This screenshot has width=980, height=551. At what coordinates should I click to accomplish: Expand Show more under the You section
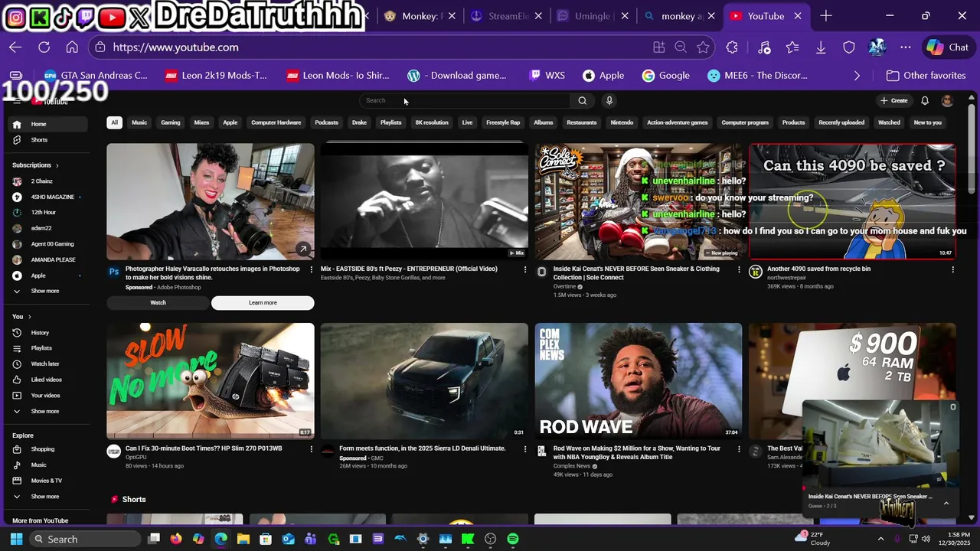click(47, 411)
